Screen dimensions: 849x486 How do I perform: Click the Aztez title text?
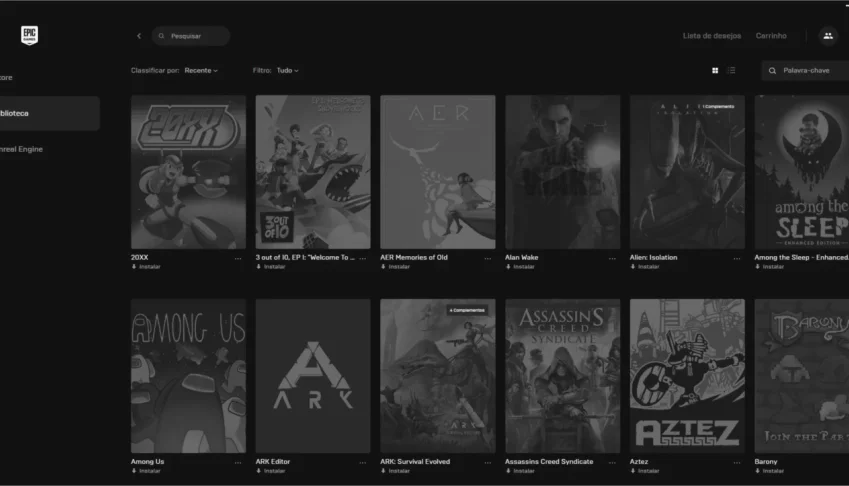639,462
